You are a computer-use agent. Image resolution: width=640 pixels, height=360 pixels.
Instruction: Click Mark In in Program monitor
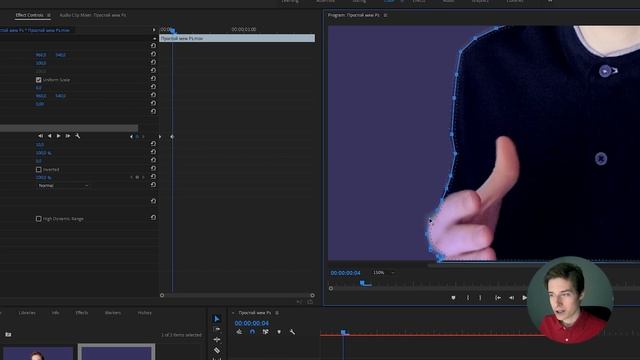click(x=468, y=298)
